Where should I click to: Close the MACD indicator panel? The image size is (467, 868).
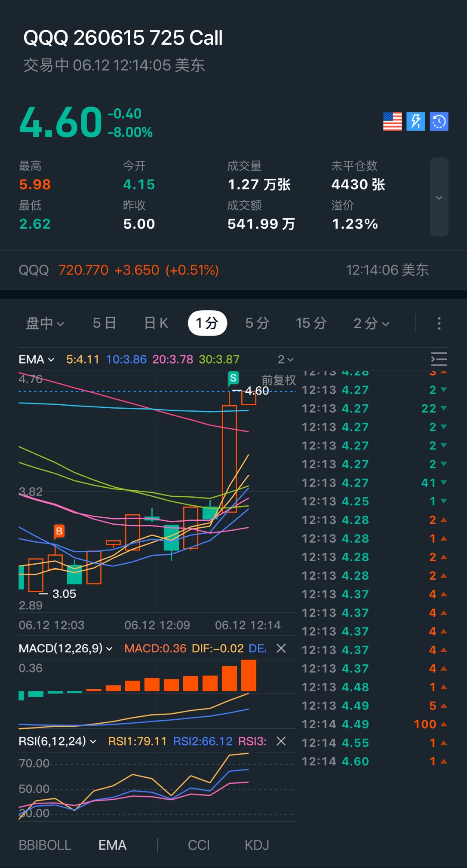(281, 648)
